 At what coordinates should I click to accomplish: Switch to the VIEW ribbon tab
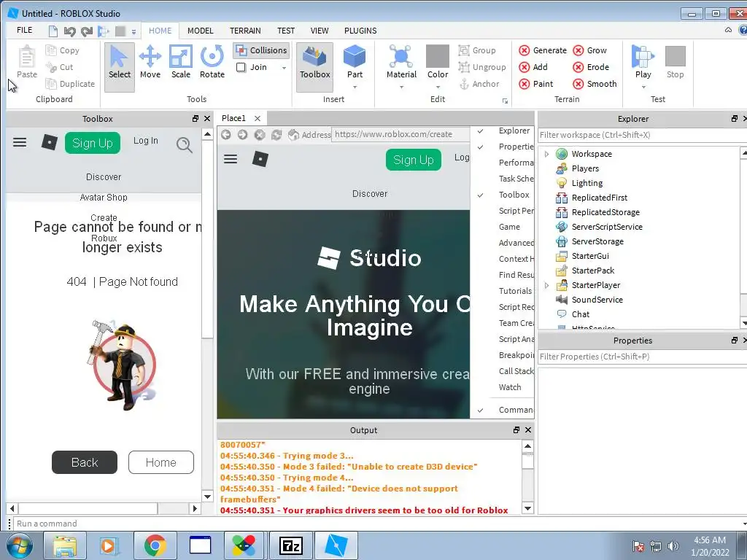tap(320, 31)
